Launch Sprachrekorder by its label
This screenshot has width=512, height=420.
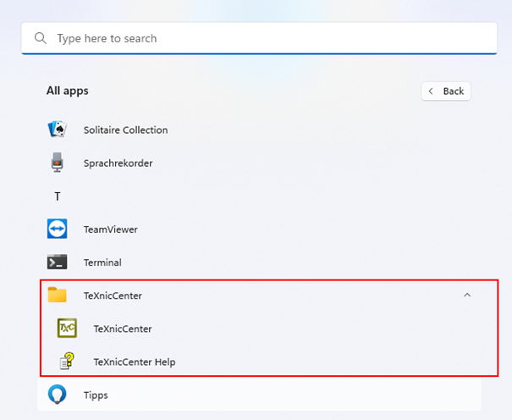pos(118,163)
